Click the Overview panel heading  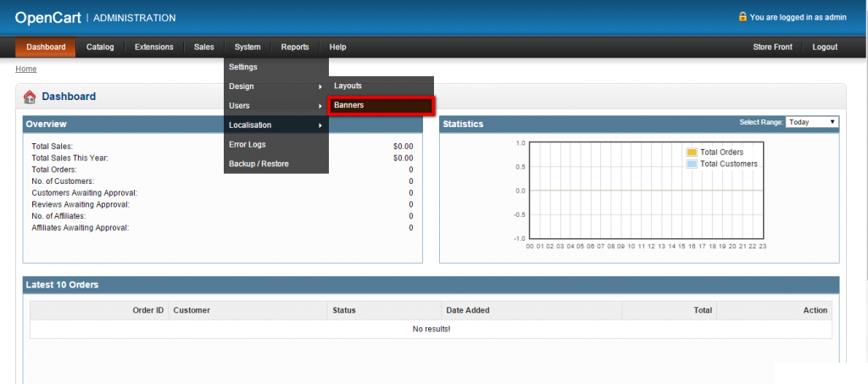46,124
